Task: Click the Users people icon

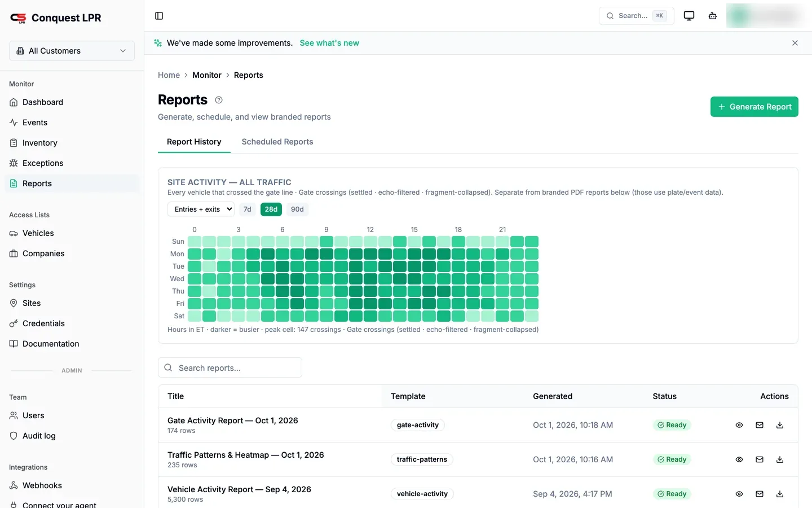Action: pyautogui.click(x=14, y=415)
